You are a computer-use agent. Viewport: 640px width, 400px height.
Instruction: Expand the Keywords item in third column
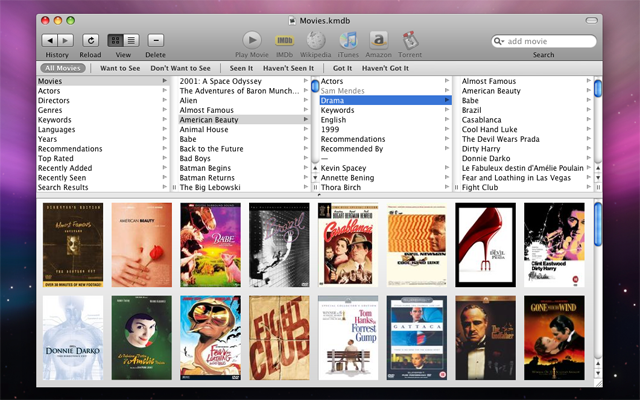[x=446, y=110]
